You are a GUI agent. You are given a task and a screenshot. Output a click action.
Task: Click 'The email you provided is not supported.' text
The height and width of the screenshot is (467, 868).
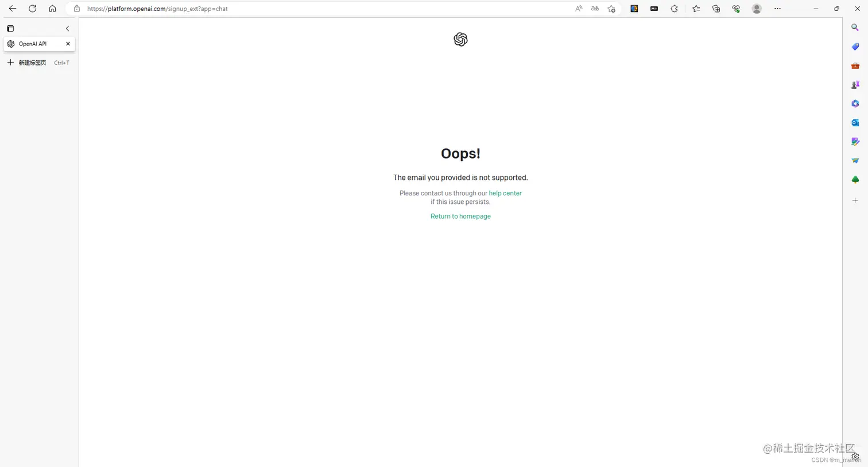(460, 177)
